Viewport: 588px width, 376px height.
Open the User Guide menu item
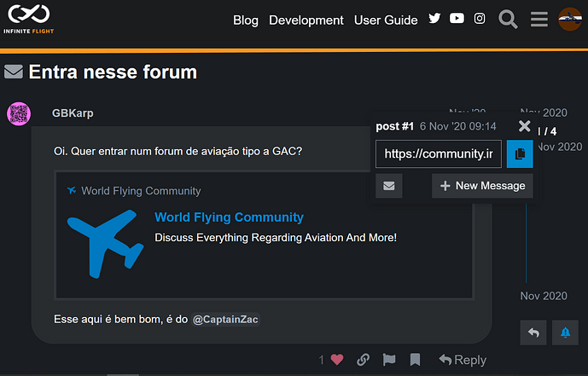(386, 20)
